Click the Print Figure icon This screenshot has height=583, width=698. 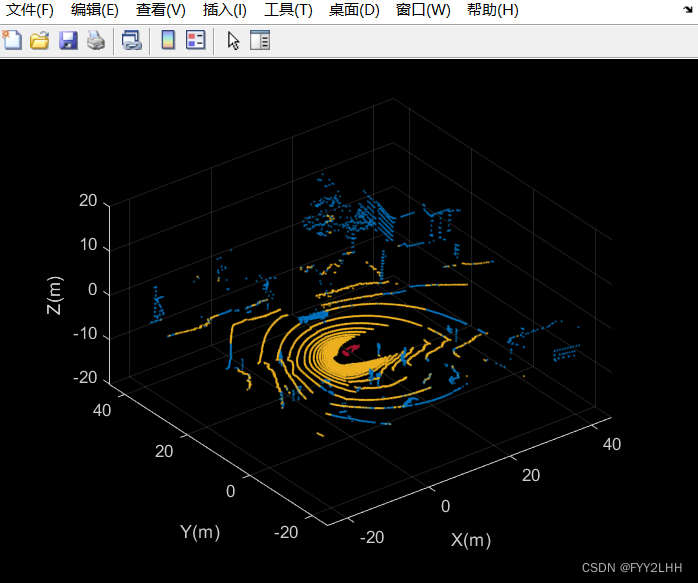96,40
